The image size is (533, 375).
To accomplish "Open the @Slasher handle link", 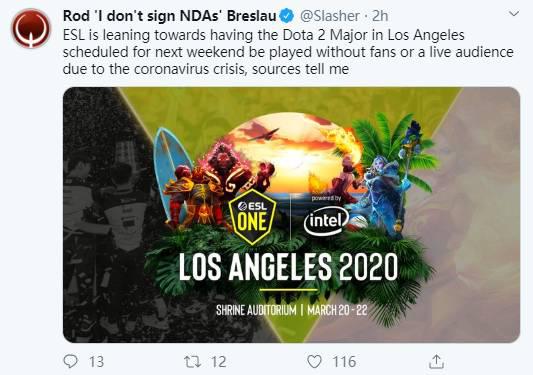I will (x=330, y=16).
